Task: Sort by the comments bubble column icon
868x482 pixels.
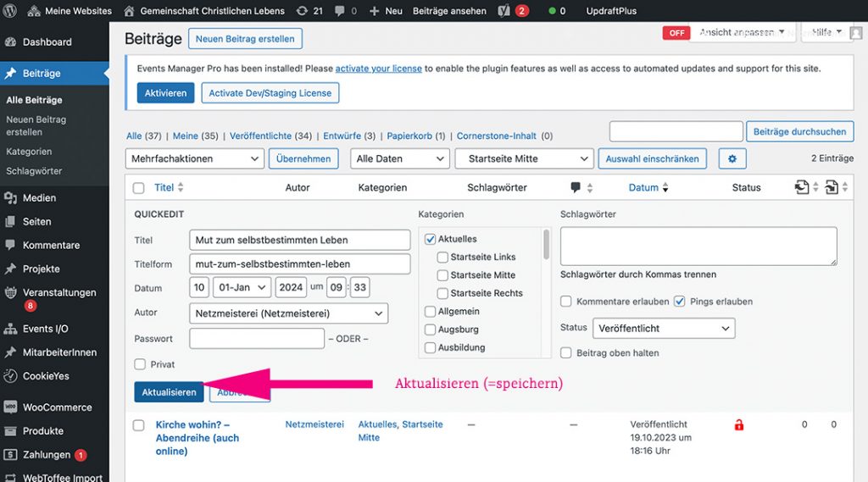Action: tap(576, 187)
